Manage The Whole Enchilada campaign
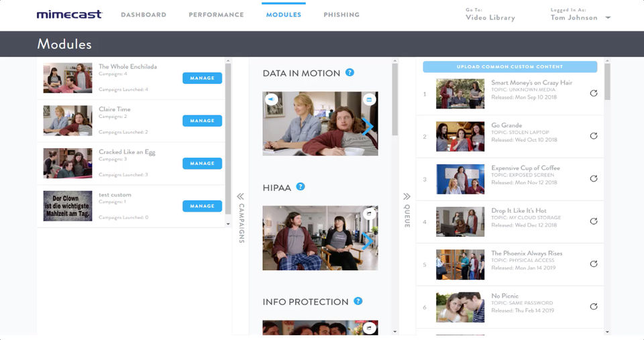 pos(202,78)
